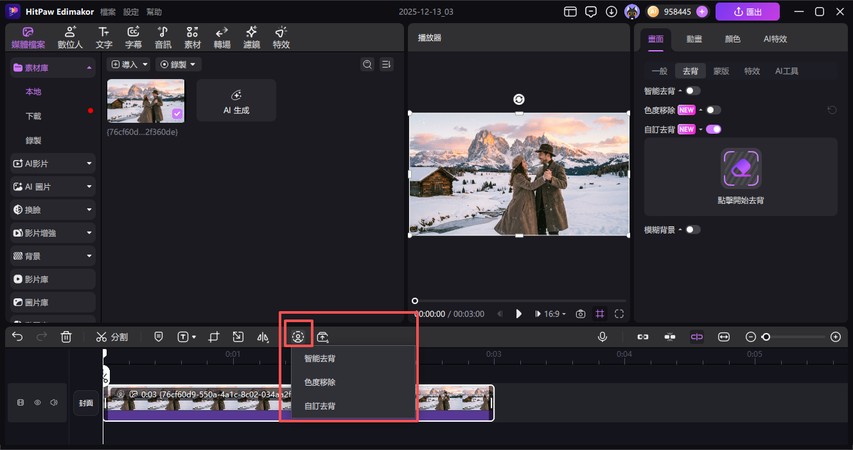Take a snapshot with the camera icon

pyautogui.click(x=580, y=314)
